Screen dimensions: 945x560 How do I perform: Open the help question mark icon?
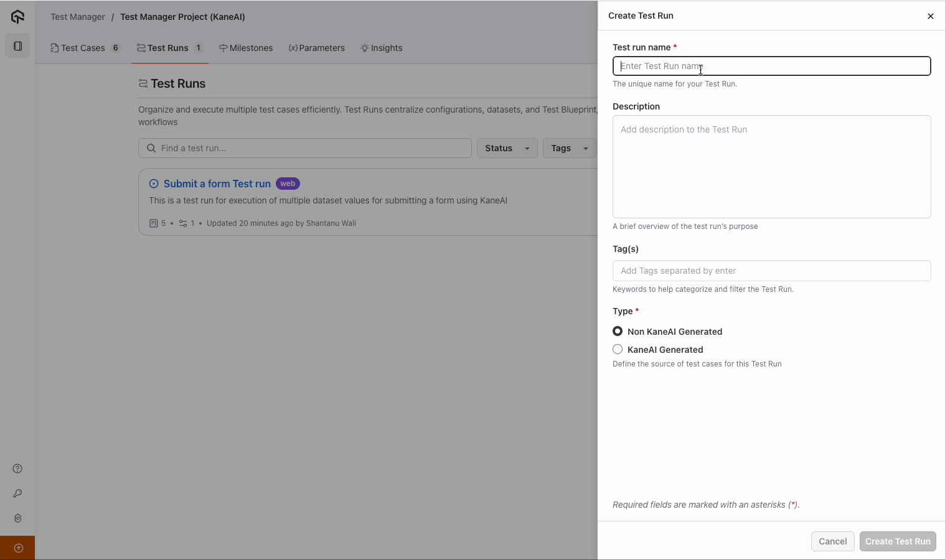click(x=17, y=469)
